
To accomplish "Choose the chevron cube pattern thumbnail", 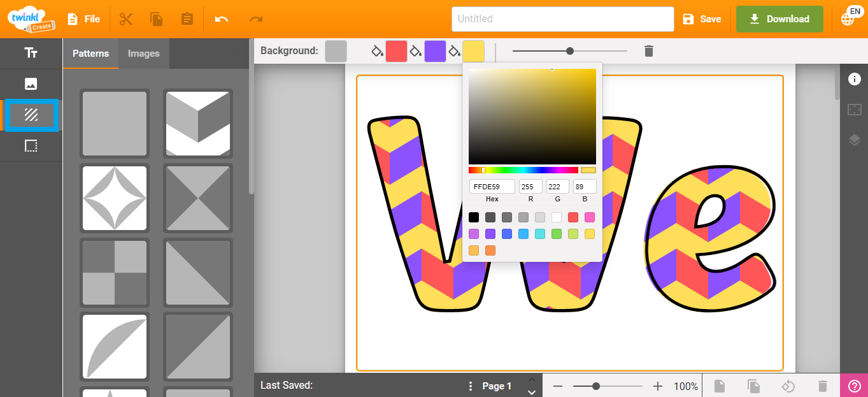I will [x=198, y=124].
